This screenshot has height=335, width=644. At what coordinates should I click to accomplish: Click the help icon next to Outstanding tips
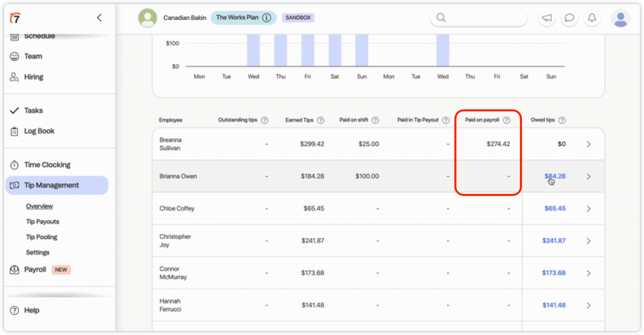[265, 120]
